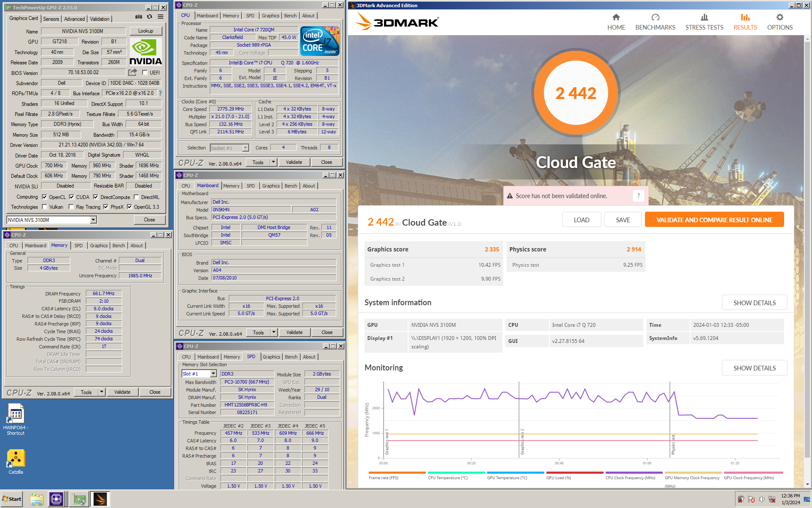The width and height of the screenshot is (812, 508).
Task: Click the GPU-Z Lookup button
Action: coord(145,31)
